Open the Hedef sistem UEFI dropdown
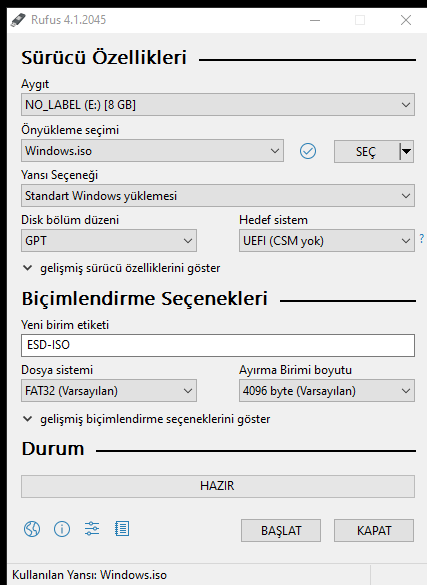The height and width of the screenshot is (585, 427). click(327, 241)
